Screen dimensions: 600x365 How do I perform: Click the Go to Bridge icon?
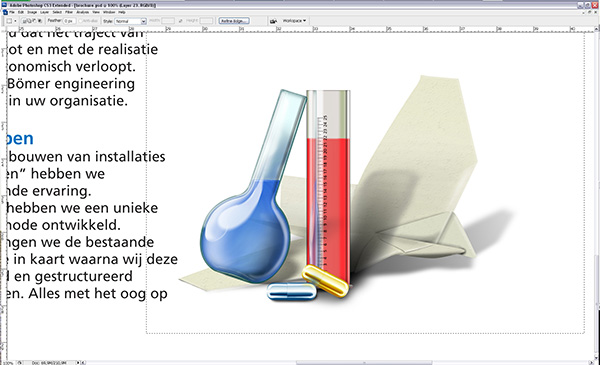tap(273, 21)
